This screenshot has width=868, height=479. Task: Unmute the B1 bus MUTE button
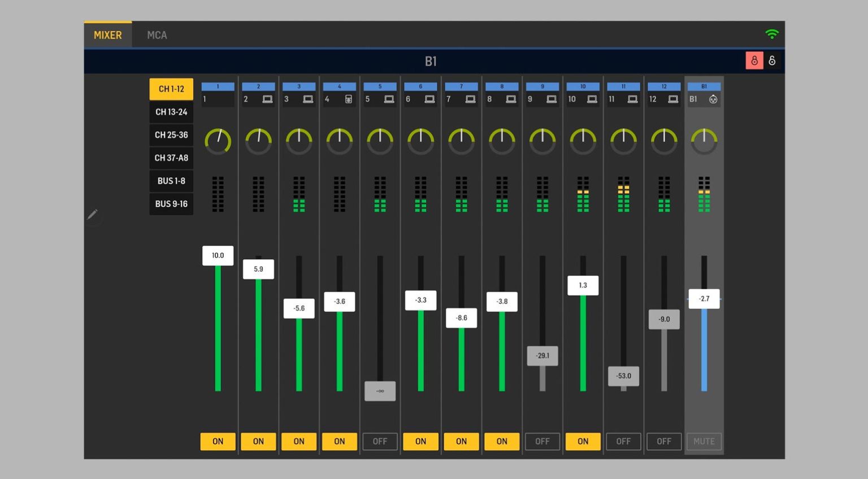point(704,441)
